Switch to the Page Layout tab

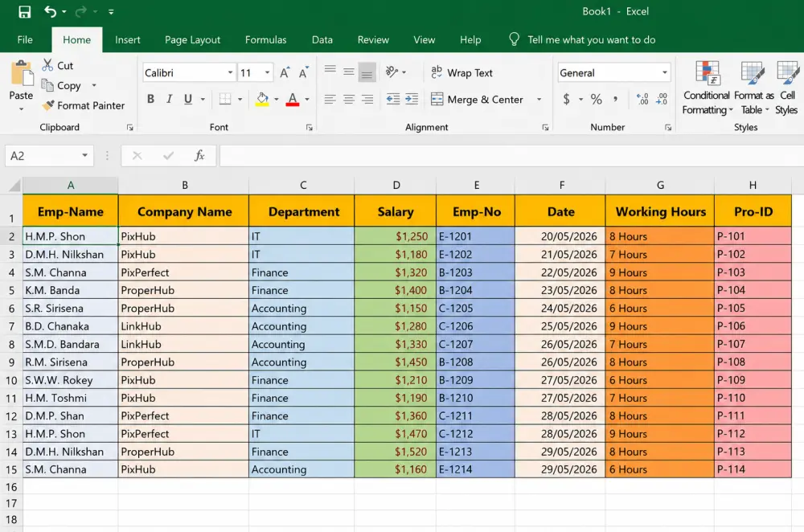192,39
